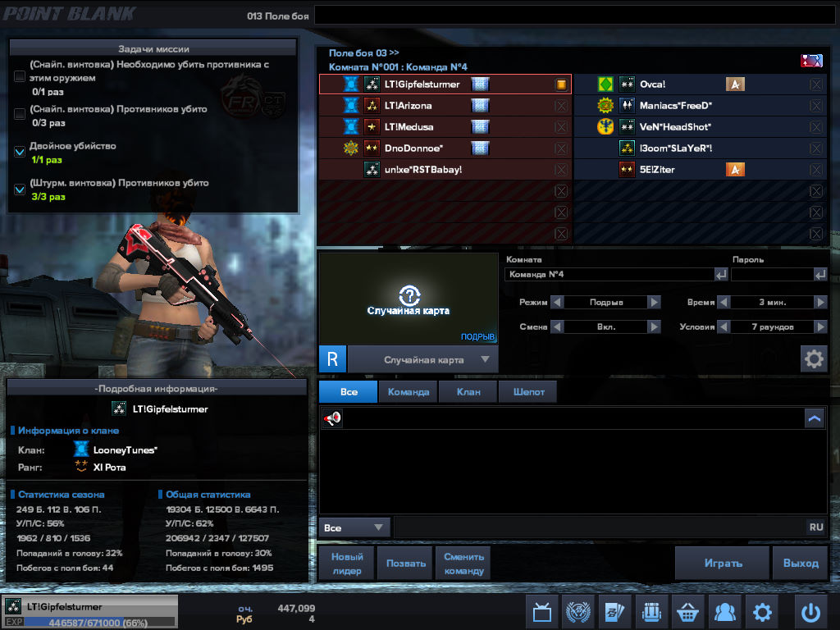Toggle the X slot box on Ovca! row

point(816,84)
